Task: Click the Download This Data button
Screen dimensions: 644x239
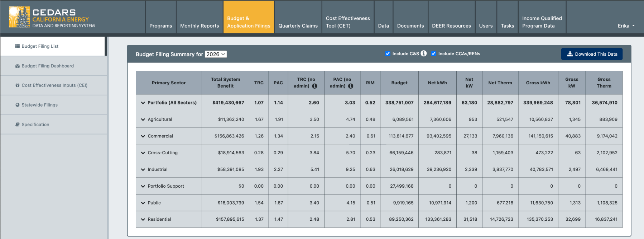Action: point(592,54)
